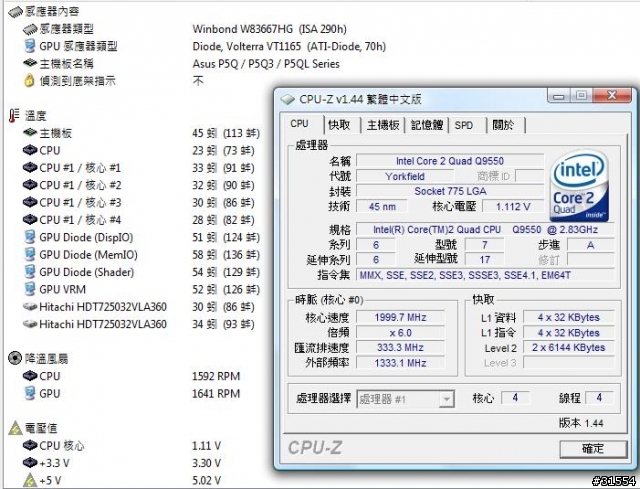The width and height of the screenshot is (640, 489).
Task: Click the 45 nm technology value
Action: [382, 207]
